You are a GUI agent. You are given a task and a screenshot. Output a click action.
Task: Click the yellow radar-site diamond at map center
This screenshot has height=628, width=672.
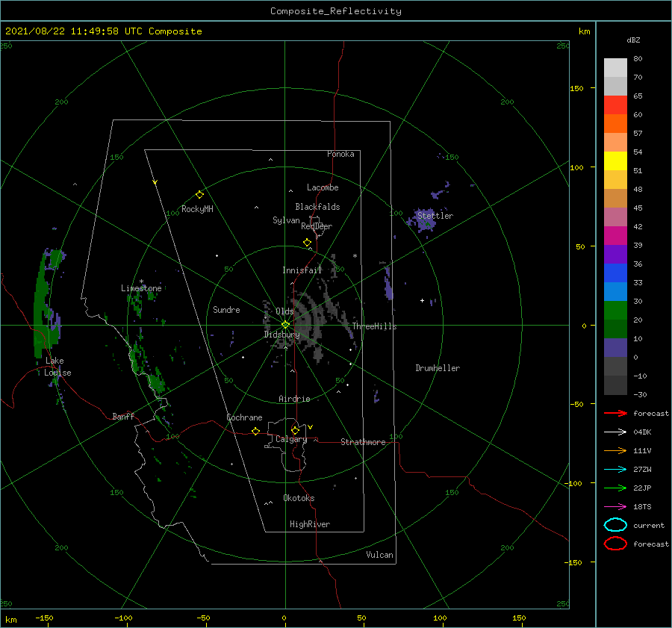pyautogui.click(x=285, y=325)
